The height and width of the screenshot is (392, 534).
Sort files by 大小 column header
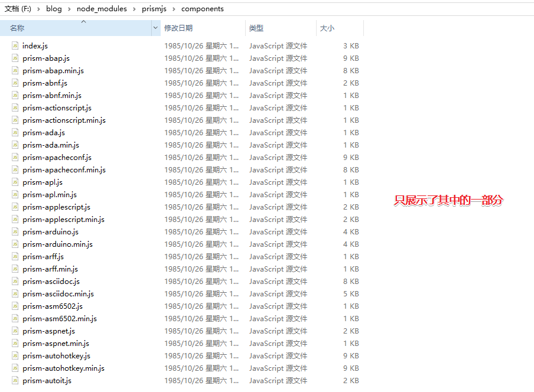pyautogui.click(x=340, y=28)
